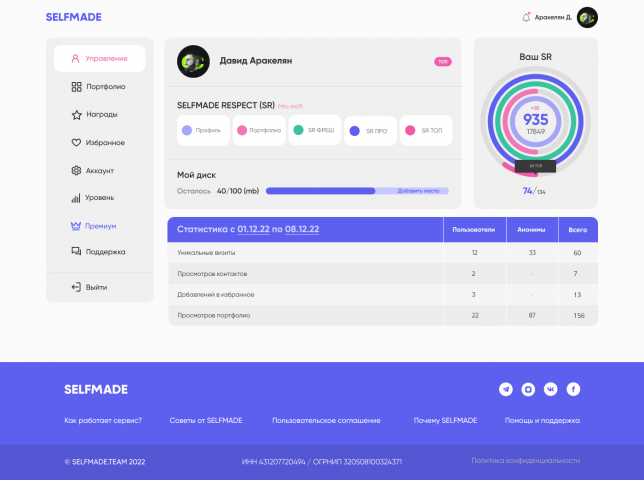
Task: Open Избранное in sidebar
Action: 99,142
